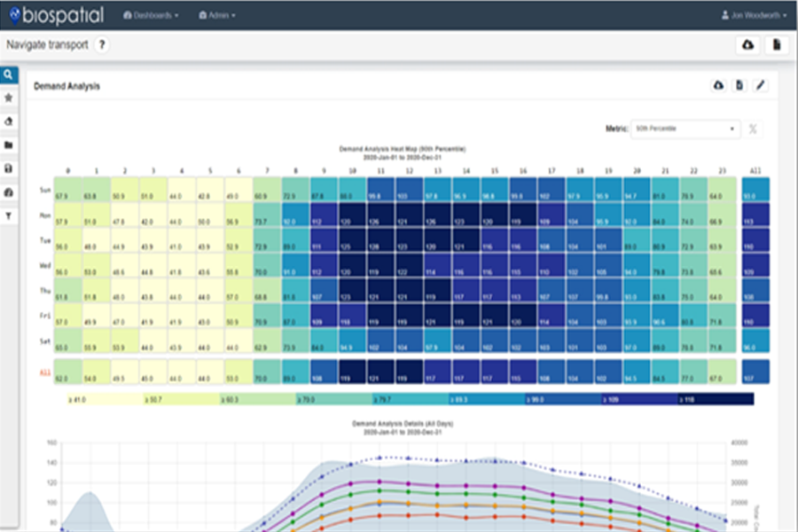Open the Admin menu
This screenshot has height=532, width=798.
[x=217, y=15]
